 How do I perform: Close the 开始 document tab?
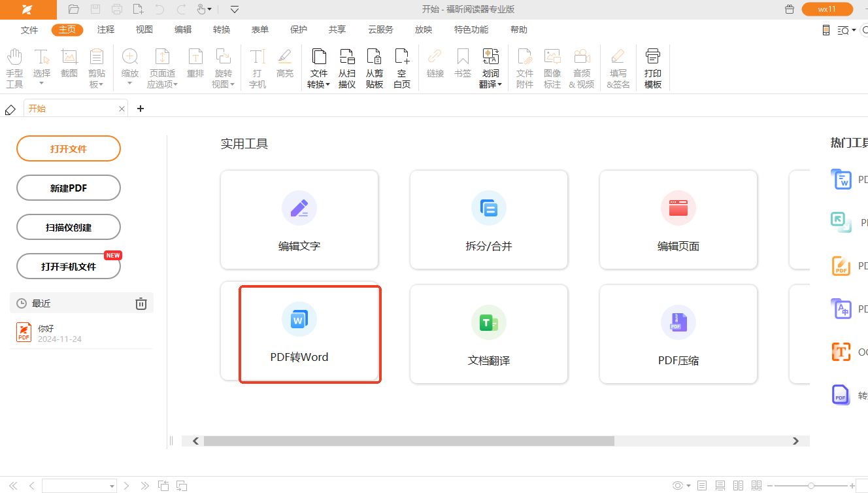[x=122, y=109]
